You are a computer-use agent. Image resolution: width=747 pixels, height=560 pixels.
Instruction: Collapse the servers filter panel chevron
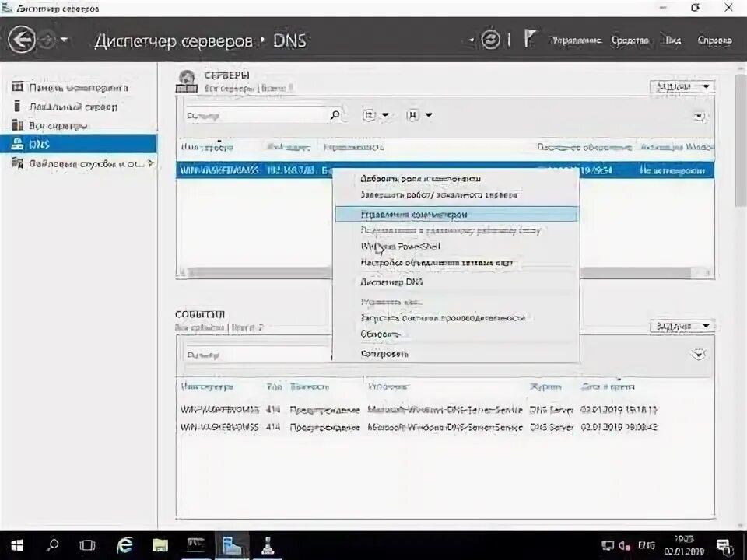click(700, 116)
